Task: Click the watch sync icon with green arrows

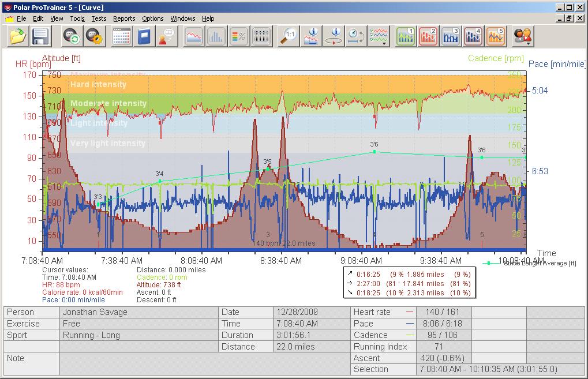Action: coord(71,36)
